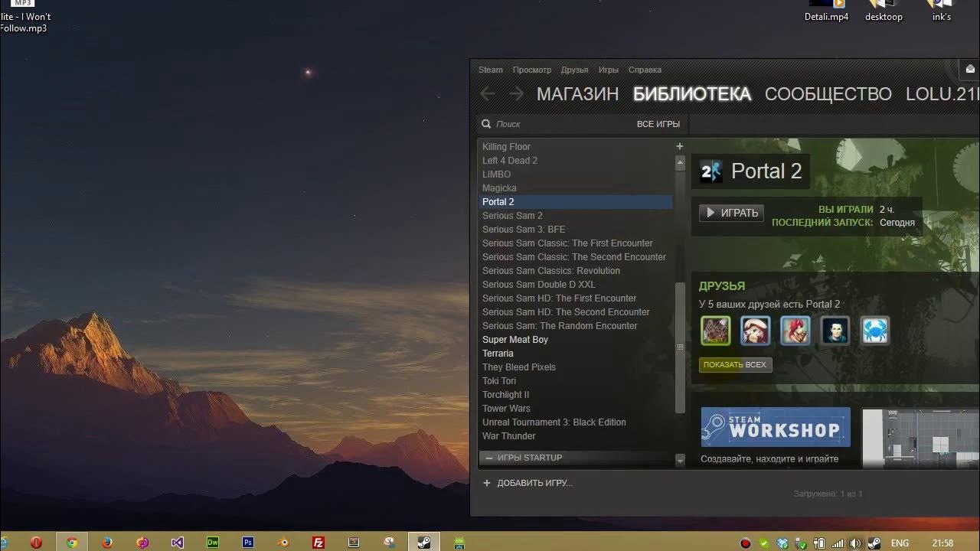Switch to the СООБЩЕСТВО tab

[x=828, y=94]
